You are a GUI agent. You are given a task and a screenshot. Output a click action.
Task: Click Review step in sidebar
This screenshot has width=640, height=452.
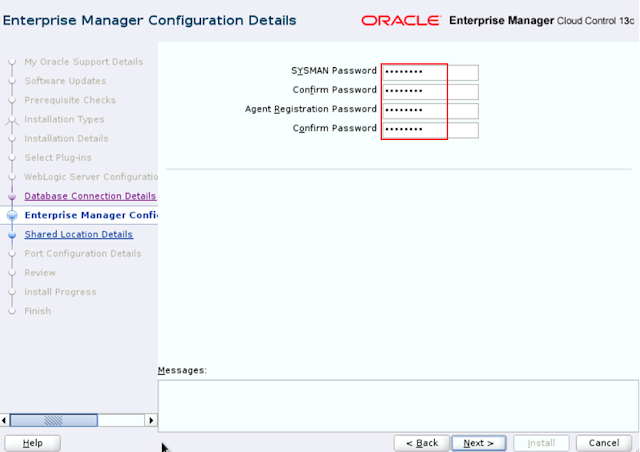(40, 273)
